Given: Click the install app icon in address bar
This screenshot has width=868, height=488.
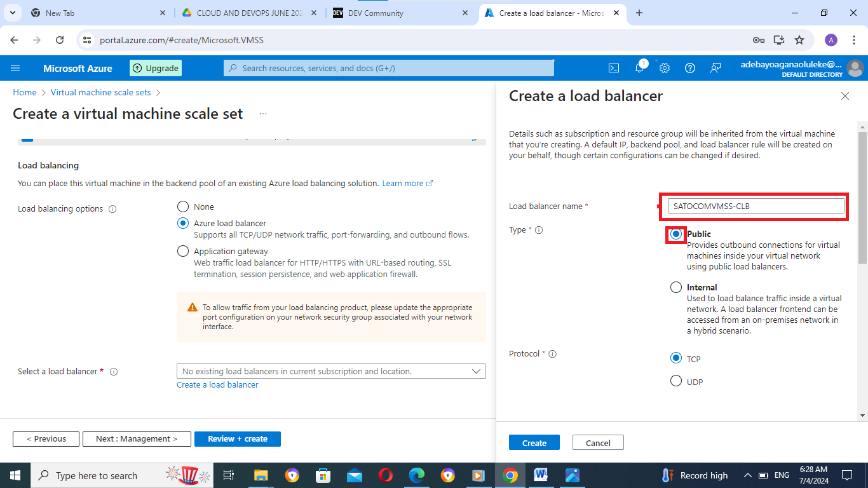Looking at the screenshot, I should point(779,40).
